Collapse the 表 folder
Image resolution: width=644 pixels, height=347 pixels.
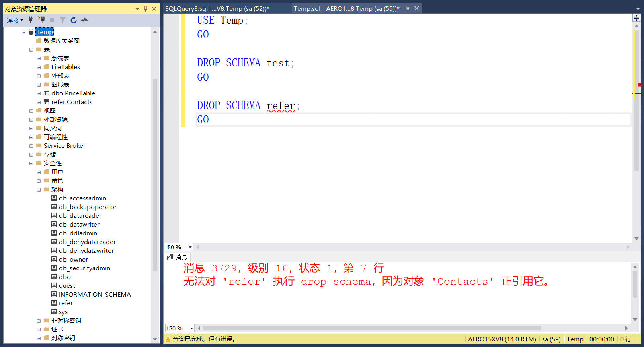31,50
